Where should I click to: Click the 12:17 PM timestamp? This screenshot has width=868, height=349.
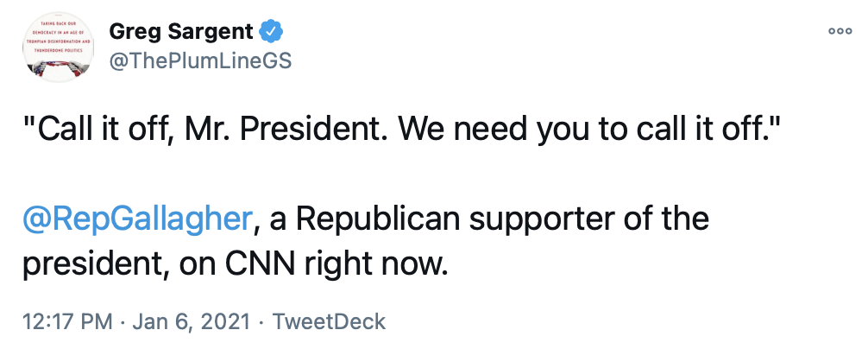[68, 322]
